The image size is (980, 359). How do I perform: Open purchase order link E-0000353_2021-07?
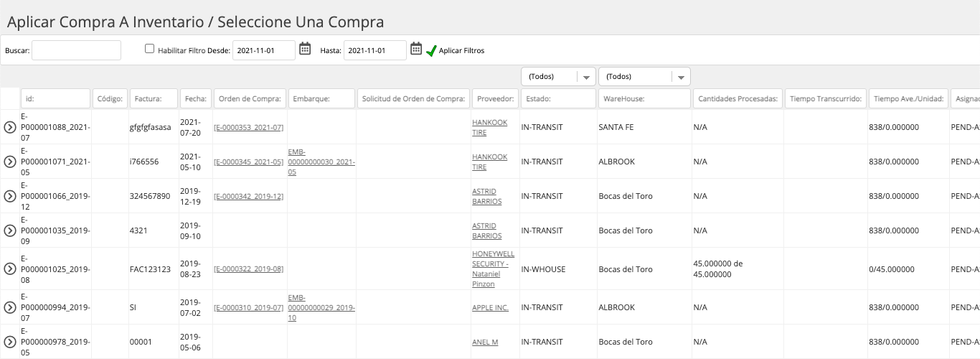249,127
